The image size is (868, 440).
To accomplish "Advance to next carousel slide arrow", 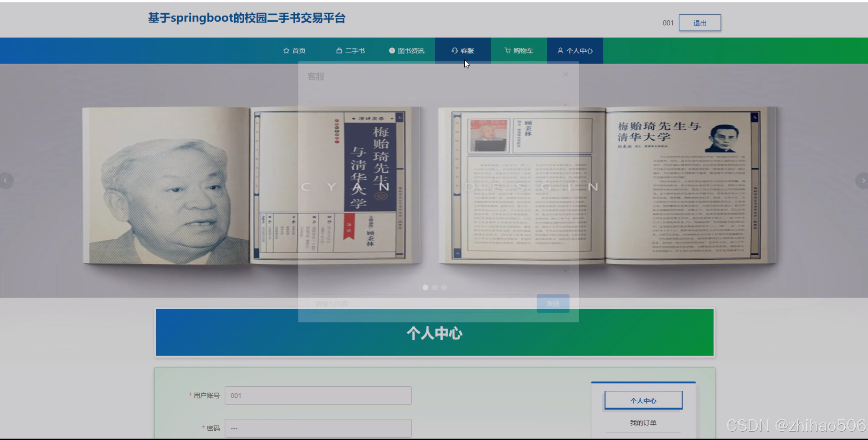I will tap(863, 180).
